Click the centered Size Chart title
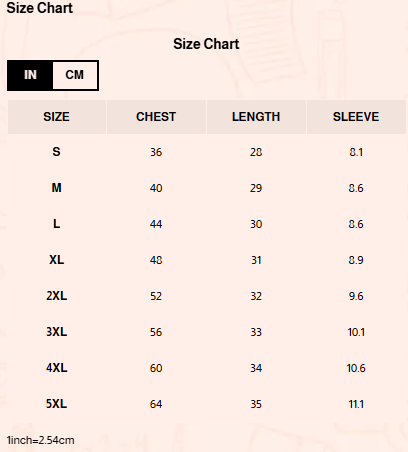 [x=206, y=44]
